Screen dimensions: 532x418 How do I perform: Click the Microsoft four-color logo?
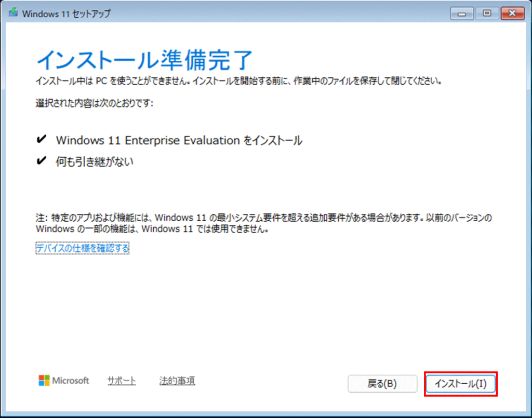coord(44,381)
